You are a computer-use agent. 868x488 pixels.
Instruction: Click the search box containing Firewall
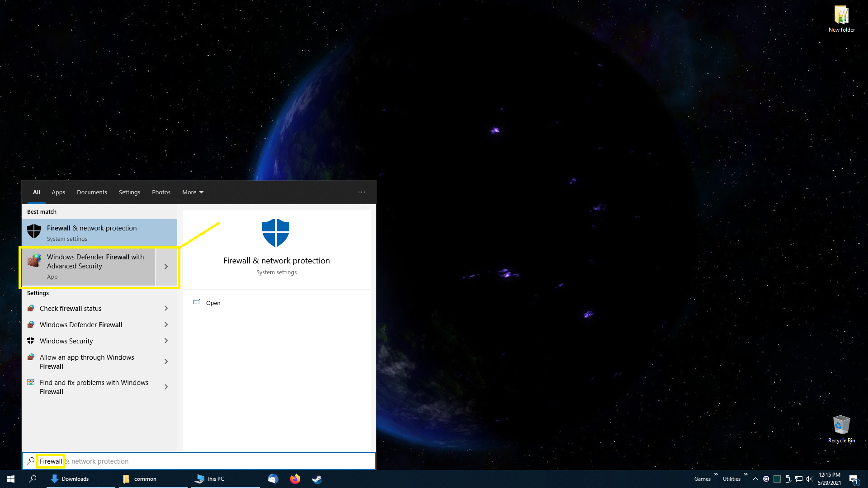tap(199, 461)
